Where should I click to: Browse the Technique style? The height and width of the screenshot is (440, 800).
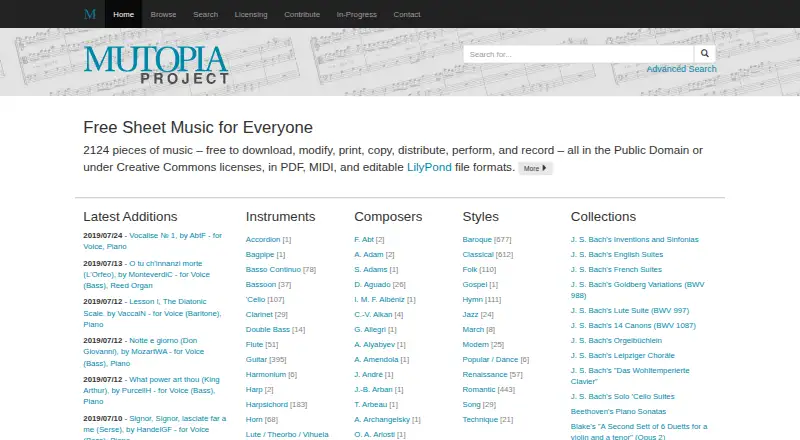pyautogui.click(x=480, y=420)
